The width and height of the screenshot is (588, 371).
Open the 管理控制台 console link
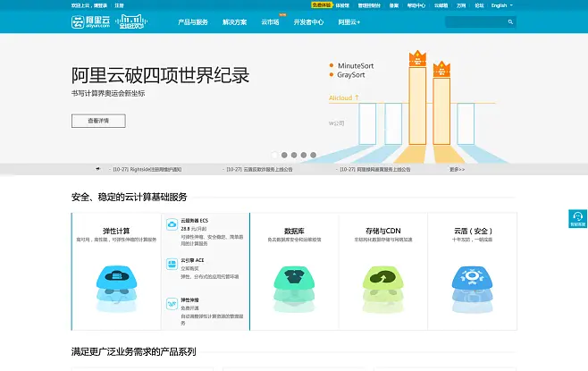(x=369, y=5)
